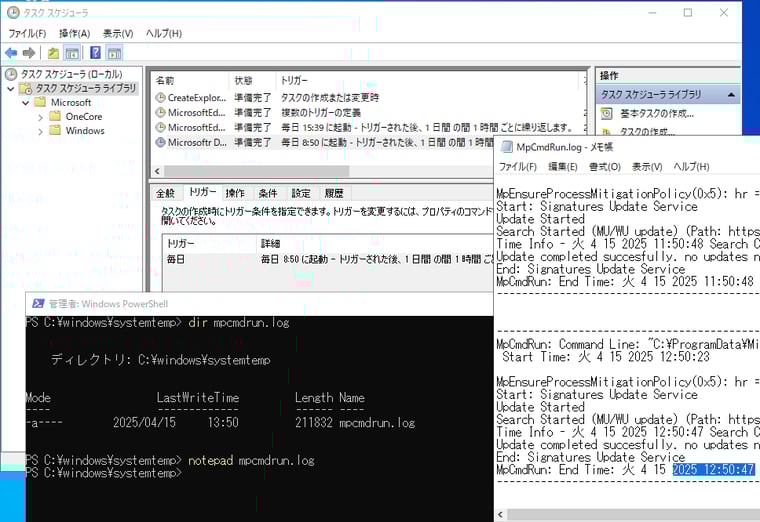Click the Microsoftr D... task clock icon
Viewport: 760px width, 522px height.
click(x=160, y=142)
